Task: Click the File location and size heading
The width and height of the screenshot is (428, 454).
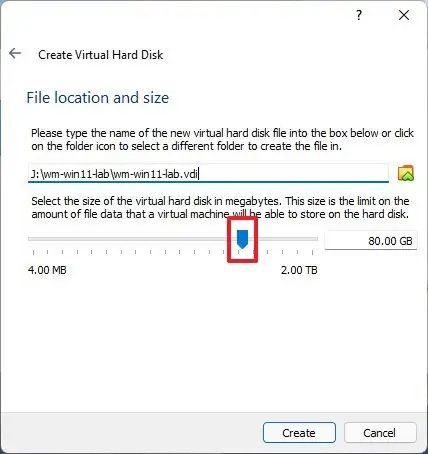Action: click(x=98, y=98)
